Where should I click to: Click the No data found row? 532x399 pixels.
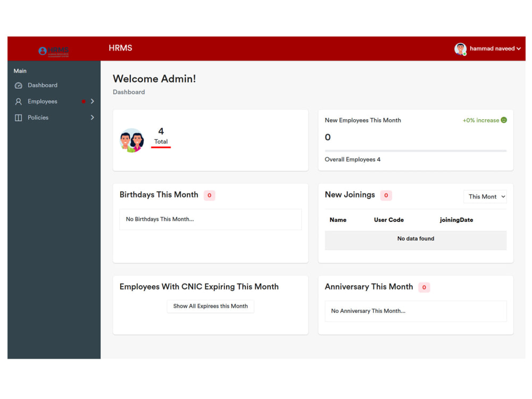[x=415, y=240]
